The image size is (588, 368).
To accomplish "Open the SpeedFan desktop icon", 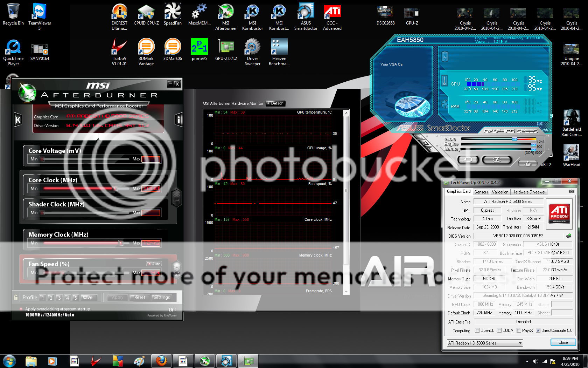I will 173,14.
